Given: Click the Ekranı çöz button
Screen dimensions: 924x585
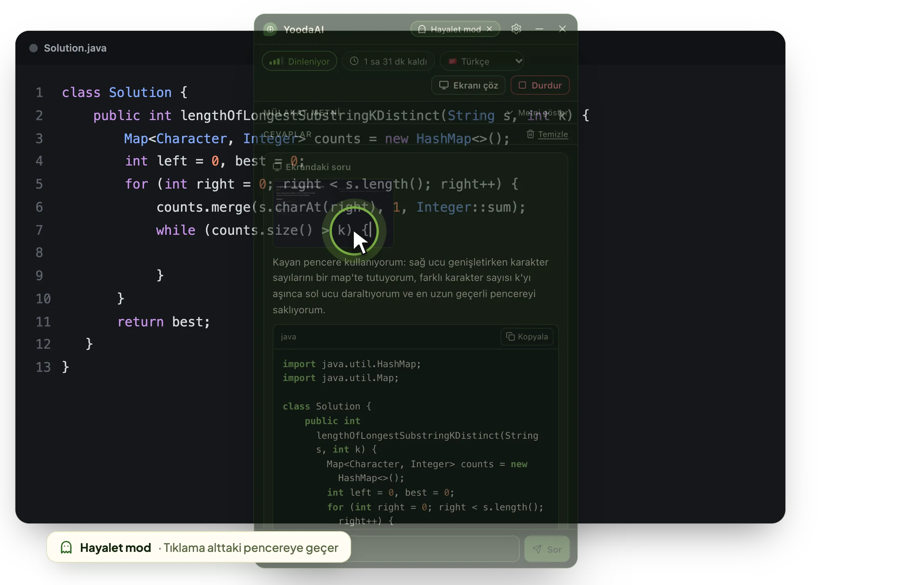Looking at the screenshot, I should tap(469, 85).
